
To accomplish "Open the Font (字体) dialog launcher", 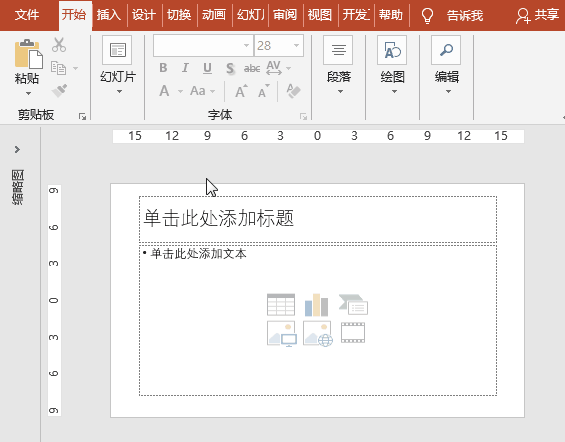I will pos(303,116).
